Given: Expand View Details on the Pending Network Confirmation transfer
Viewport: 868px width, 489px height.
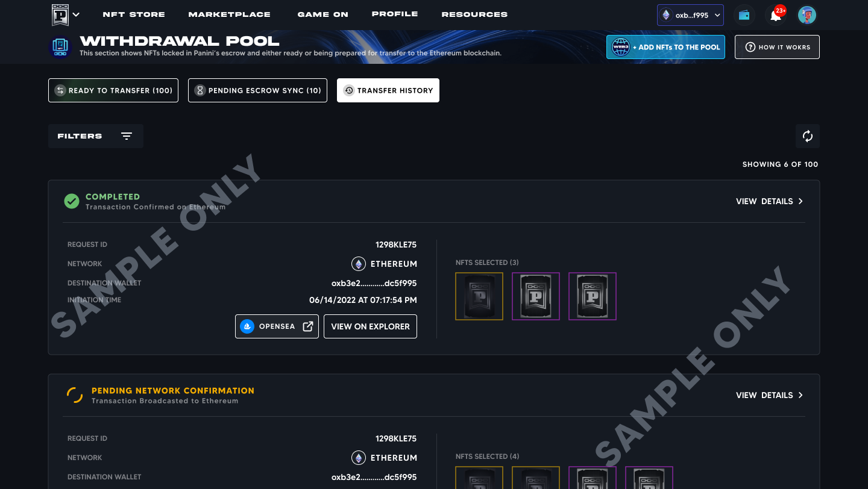Looking at the screenshot, I should 770,395.
